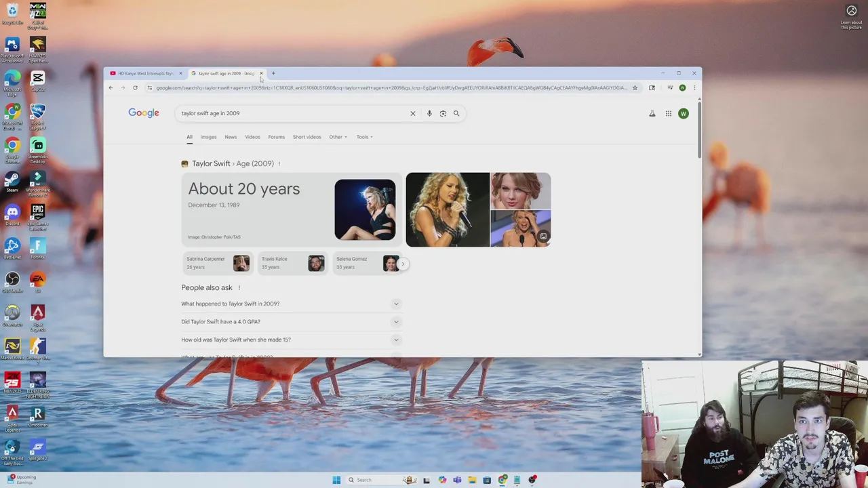The image size is (868, 488).
Task: Open the Streamlabs Desktop shortcut
Action: pyautogui.click(x=37, y=149)
